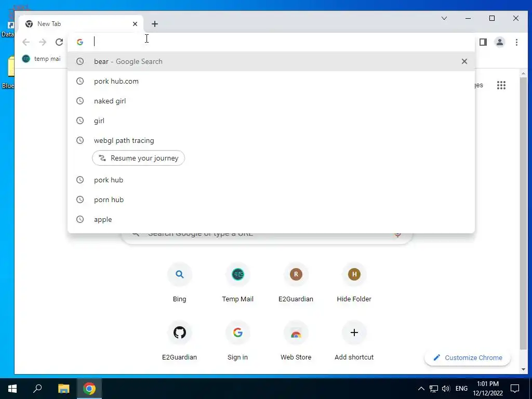Click the Add shortcut tile
Screen dimensions: 532x399
[x=354, y=341]
